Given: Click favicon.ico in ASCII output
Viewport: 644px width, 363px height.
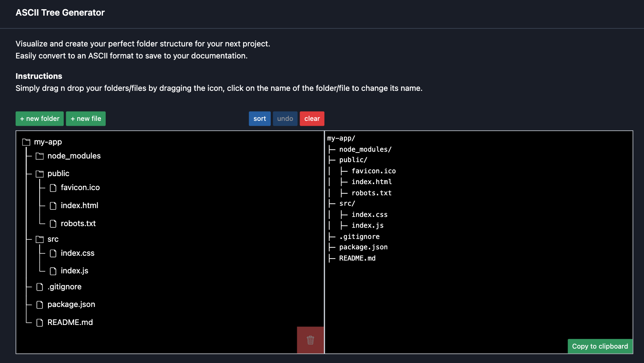Looking at the screenshot, I should [374, 171].
